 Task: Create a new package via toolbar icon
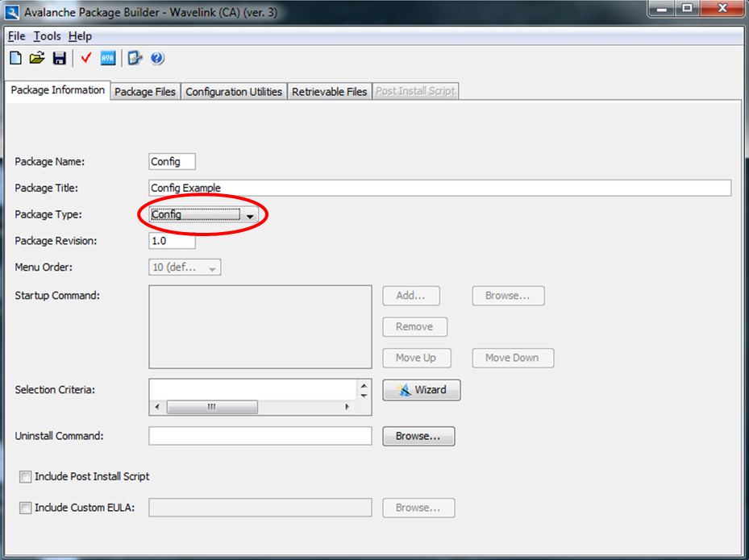tap(15, 57)
